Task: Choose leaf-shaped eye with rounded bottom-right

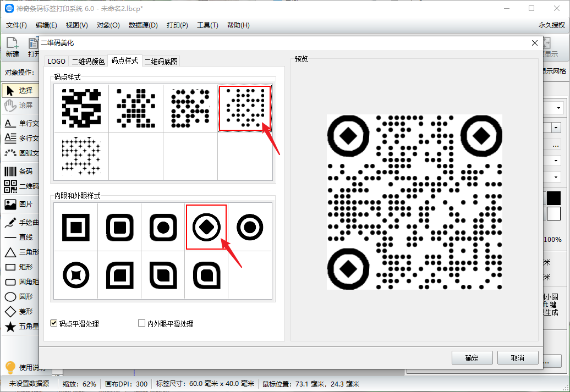Action: 163,275
